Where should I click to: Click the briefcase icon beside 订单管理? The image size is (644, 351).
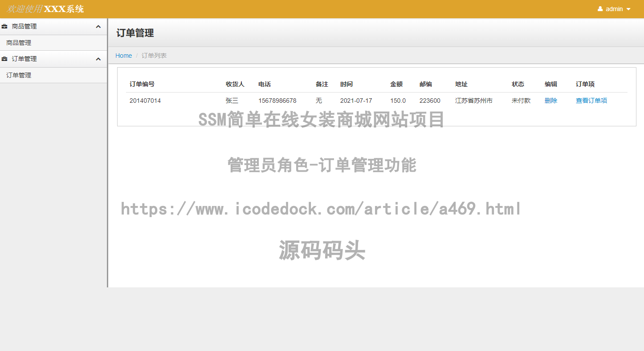click(4, 59)
